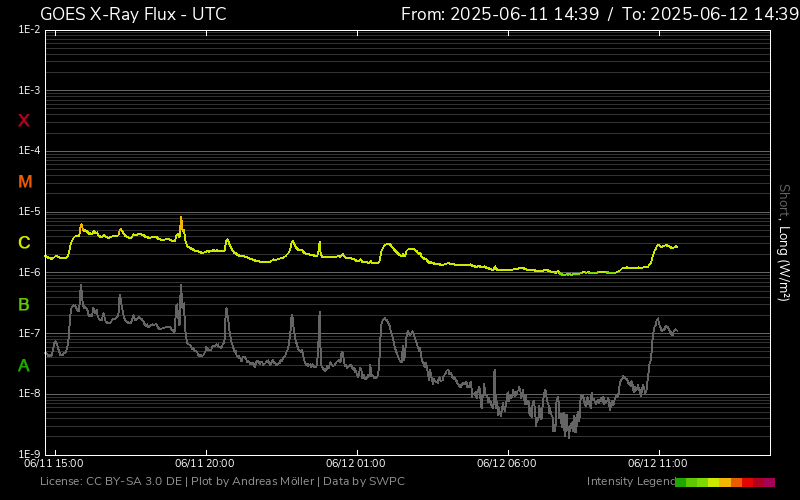The image size is (800, 500).
Task: Select the green B flare class label
Action: tap(24, 304)
